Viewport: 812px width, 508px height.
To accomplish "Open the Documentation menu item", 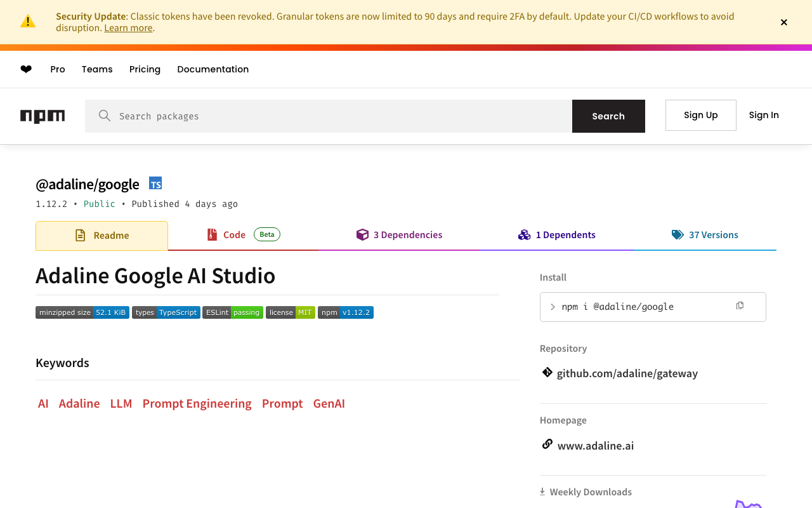I will [x=213, y=69].
